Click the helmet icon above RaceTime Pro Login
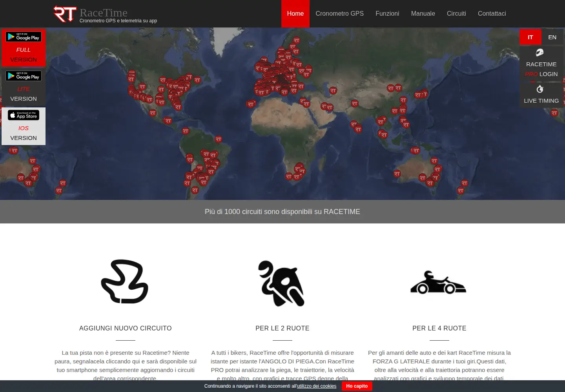Screen dimensions: 565x392 540,52
